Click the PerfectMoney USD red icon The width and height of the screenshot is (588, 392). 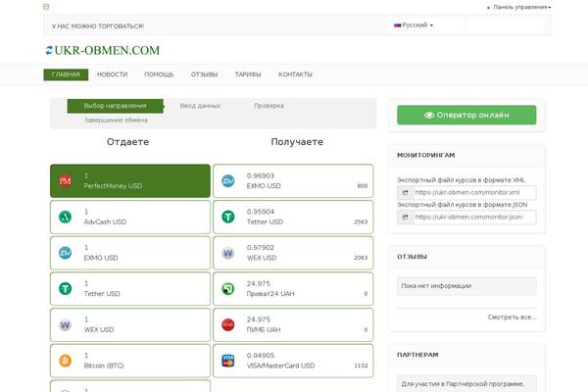point(65,180)
